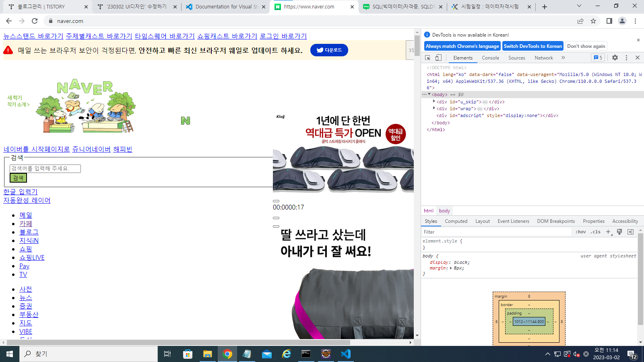Click Switch DevTools to Korean button

[533, 46]
